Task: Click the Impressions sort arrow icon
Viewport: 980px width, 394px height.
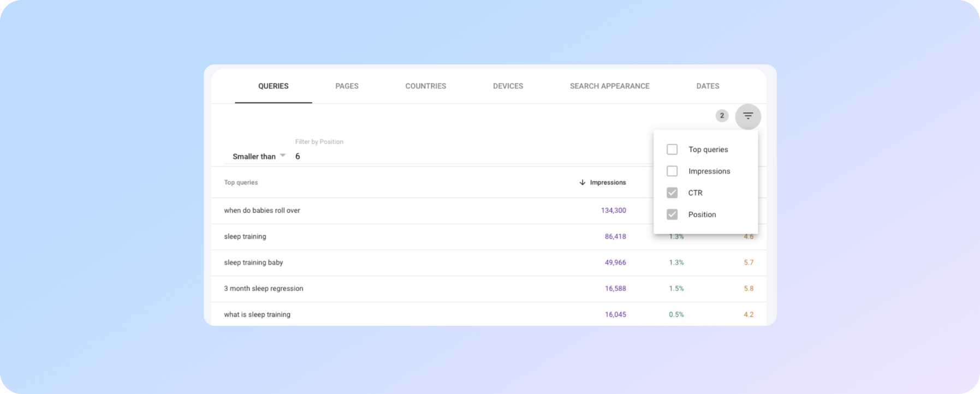Action: (582, 182)
